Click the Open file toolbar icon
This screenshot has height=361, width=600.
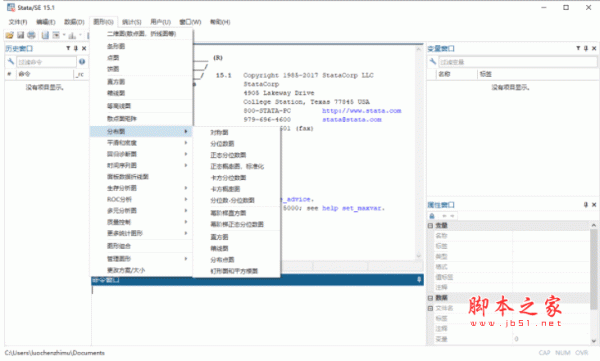(10, 35)
